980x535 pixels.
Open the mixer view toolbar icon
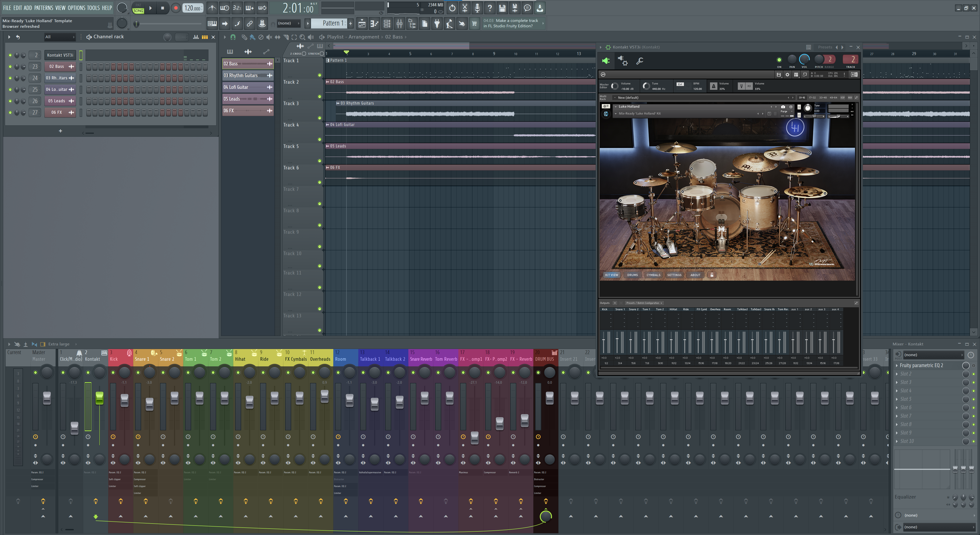[x=399, y=23]
